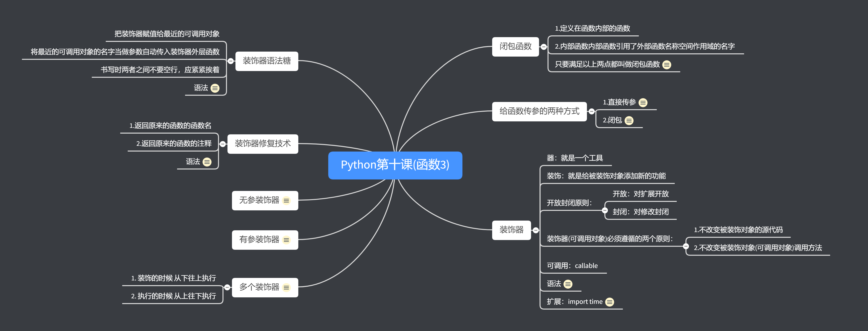Select the 装饰器 main topic node
The height and width of the screenshot is (331, 868).
point(511,230)
